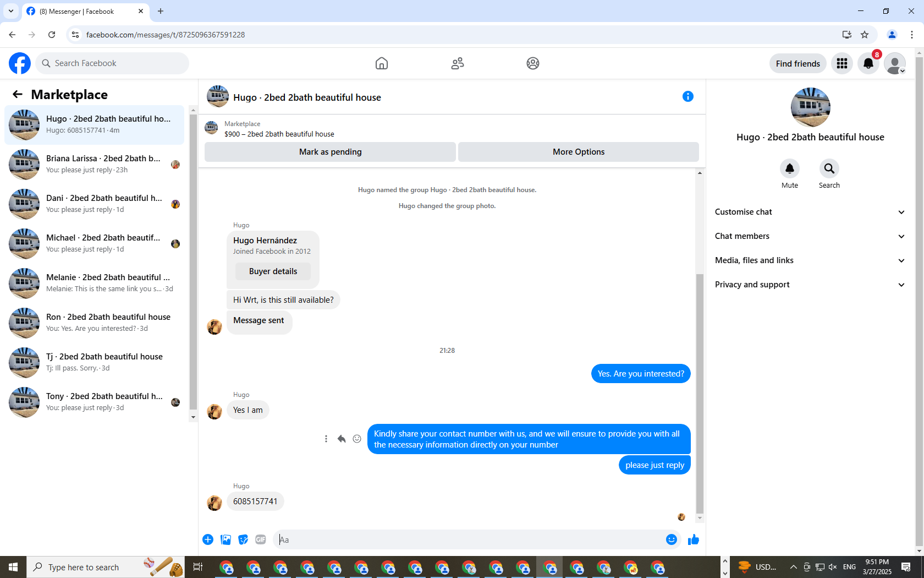924x578 pixels.
Task: Open the Chrome profile icon
Action: pyautogui.click(x=892, y=35)
